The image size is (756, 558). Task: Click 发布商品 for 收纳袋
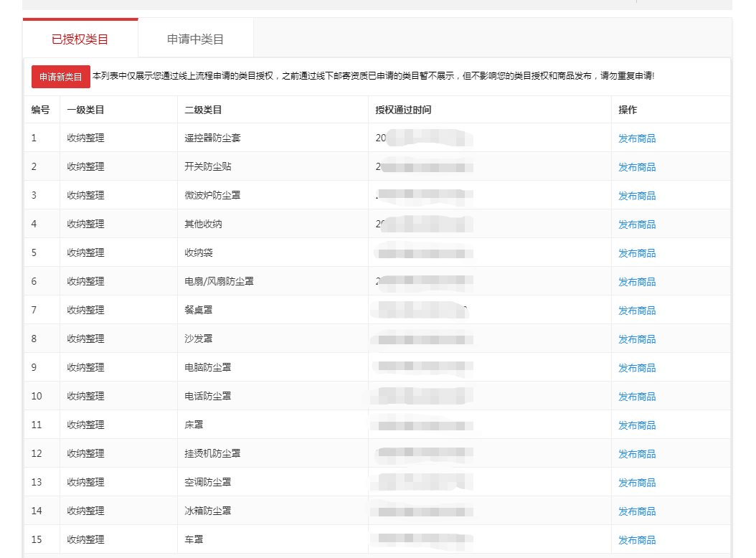tap(637, 253)
